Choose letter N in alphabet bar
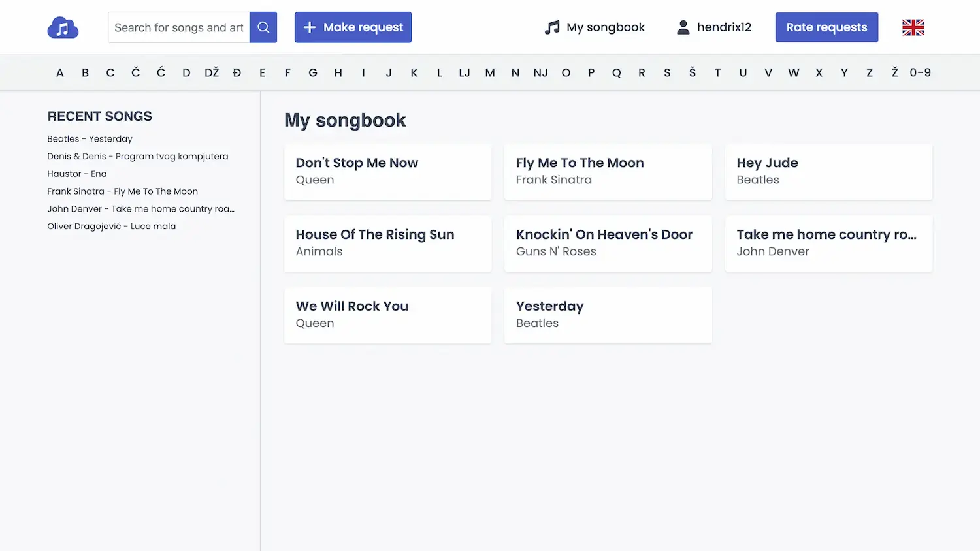The height and width of the screenshot is (551, 980). click(515, 73)
